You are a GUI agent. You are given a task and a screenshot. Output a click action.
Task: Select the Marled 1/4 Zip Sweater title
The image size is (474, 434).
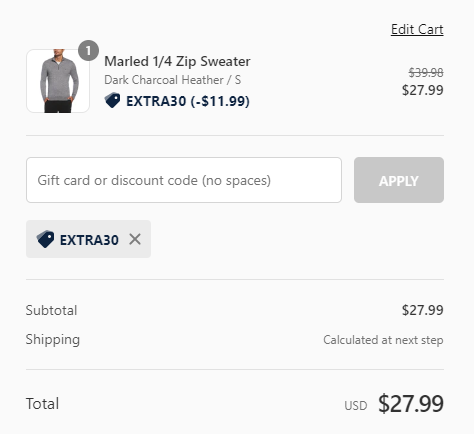(177, 62)
